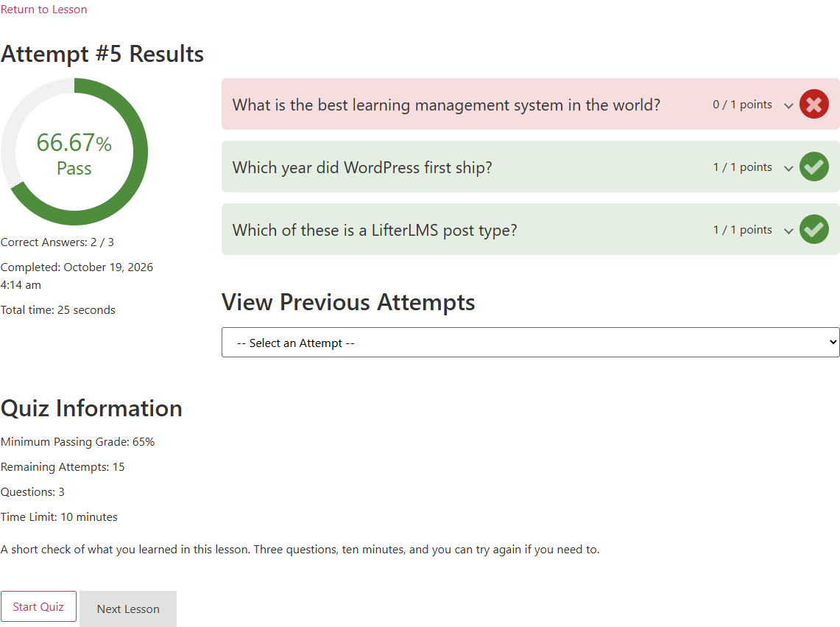Click the 'Total time: 25 seconds' text
This screenshot has width=840, height=627.
pos(58,310)
